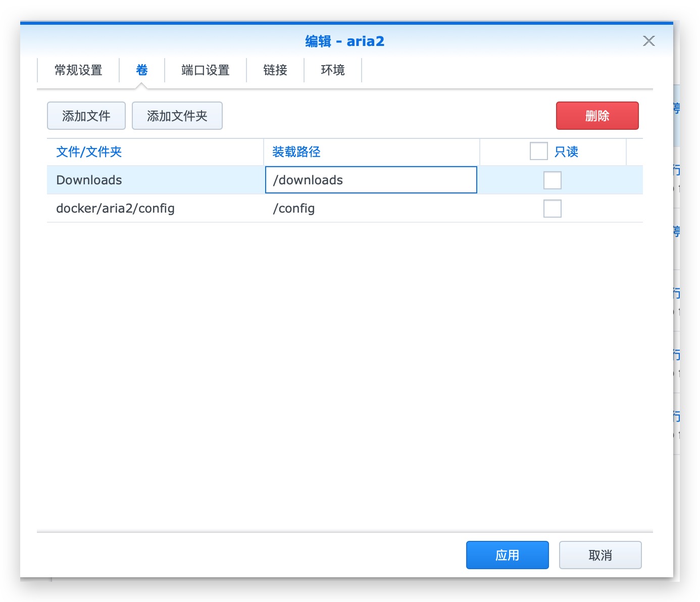
Task: Sort by 装载路径 column header
Action: pyautogui.click(x=371, y=152)
